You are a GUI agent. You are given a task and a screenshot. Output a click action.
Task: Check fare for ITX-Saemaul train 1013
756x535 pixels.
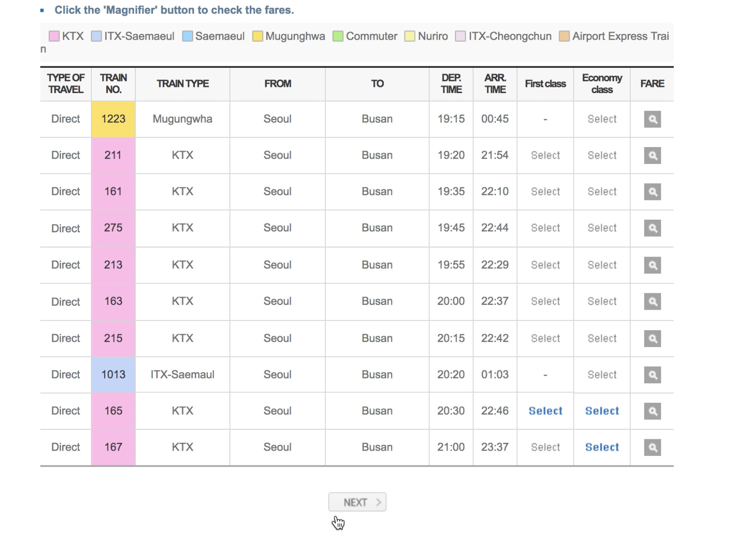click(652, 374)
